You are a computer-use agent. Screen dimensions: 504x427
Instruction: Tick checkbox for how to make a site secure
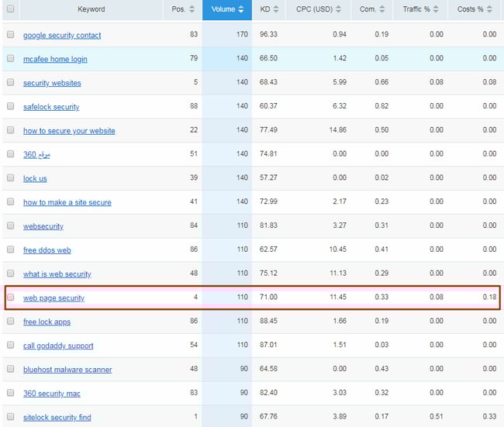(11, 201)
